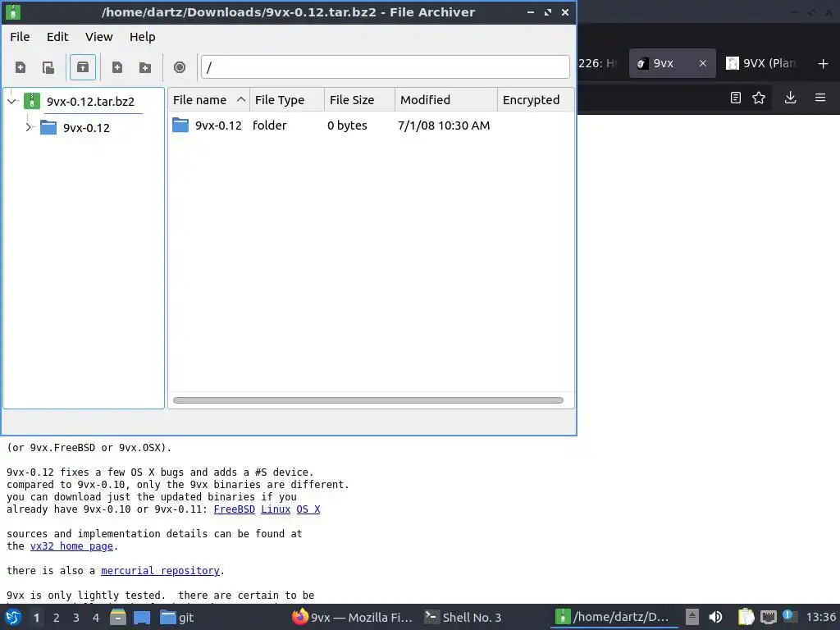Open the volume control tray icon

point(715,617)
